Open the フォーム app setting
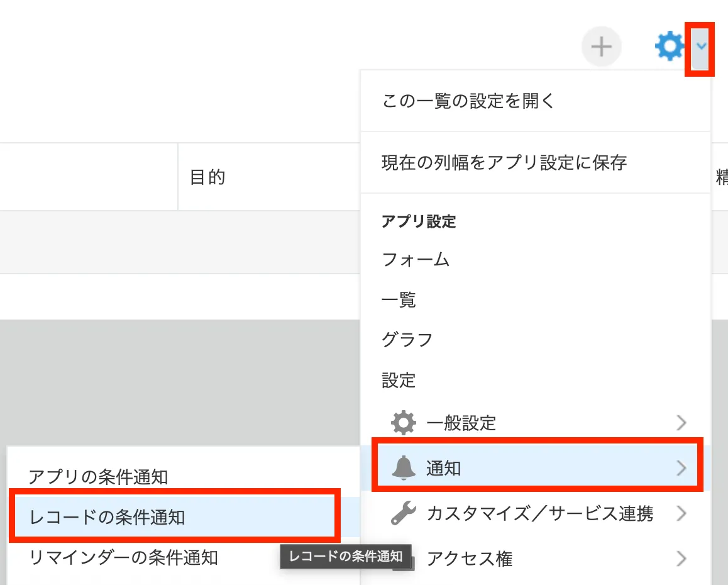Viewport: 728px width, 585px height. click(x=416, y=259)
